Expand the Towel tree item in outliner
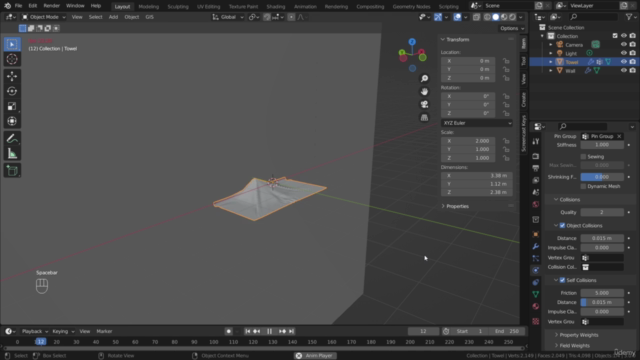Viewport: 640px width, 360px height. pos(551,62)
